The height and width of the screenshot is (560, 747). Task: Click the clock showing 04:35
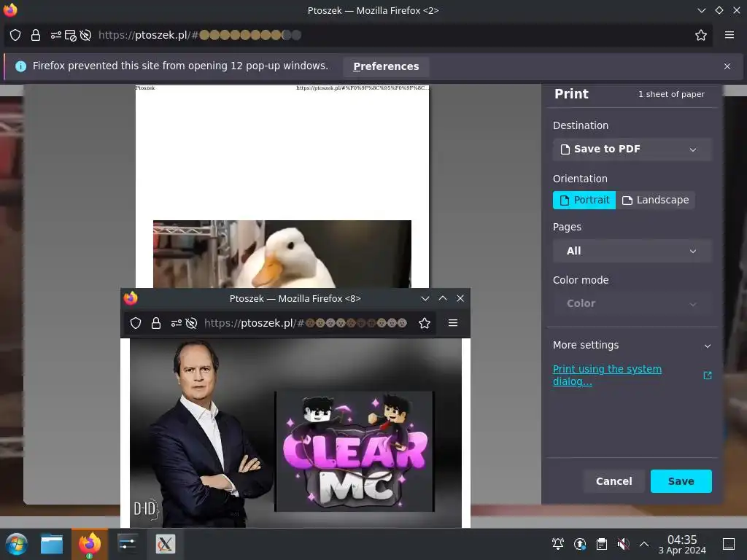682,544
